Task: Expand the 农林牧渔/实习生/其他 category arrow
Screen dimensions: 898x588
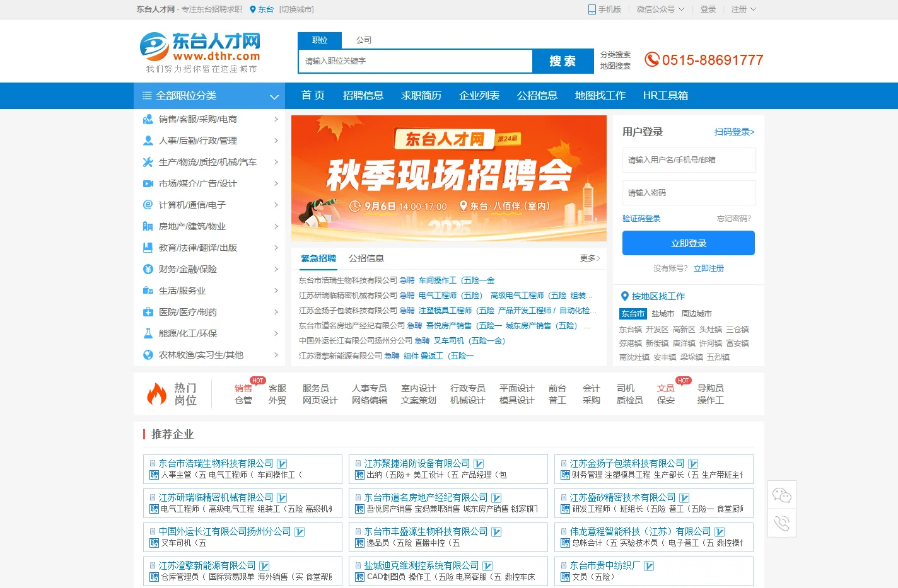Action: tap(276, 355)
